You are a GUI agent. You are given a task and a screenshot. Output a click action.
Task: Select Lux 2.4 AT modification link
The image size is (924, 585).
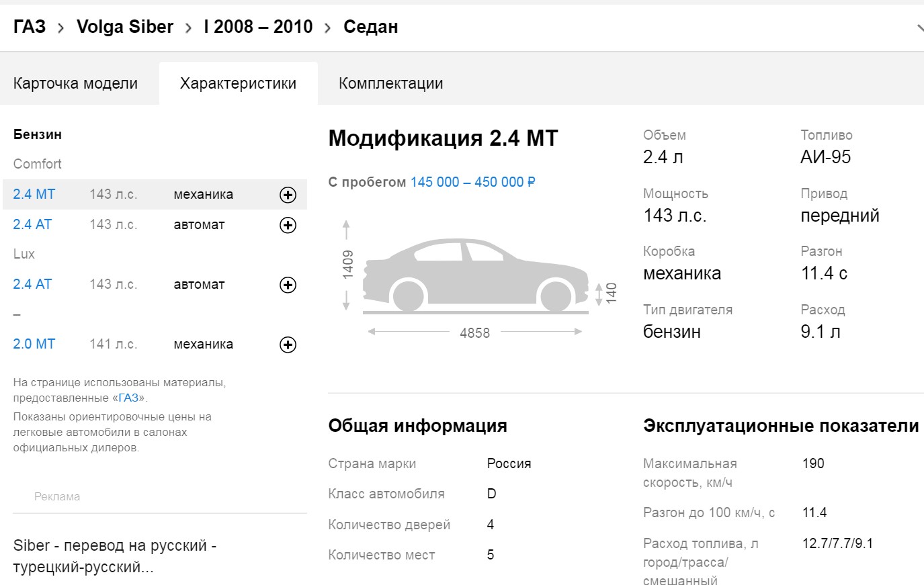[32, 284]
